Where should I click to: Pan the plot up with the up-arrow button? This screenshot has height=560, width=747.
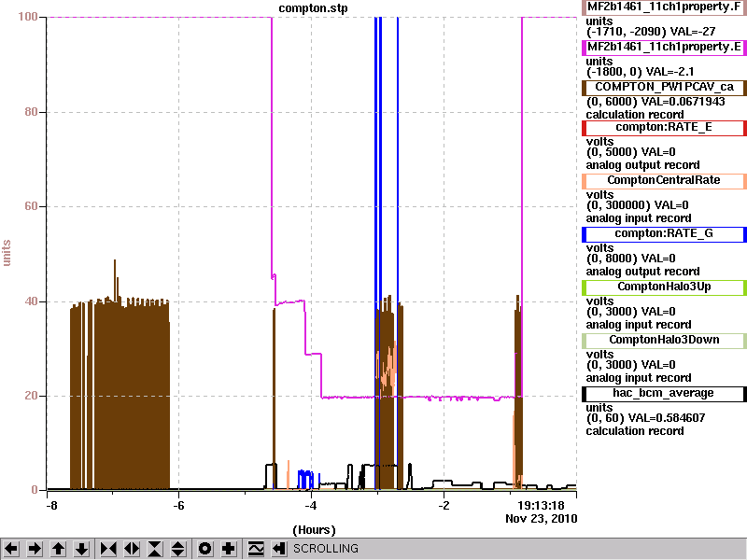click(x=58, y=549)
